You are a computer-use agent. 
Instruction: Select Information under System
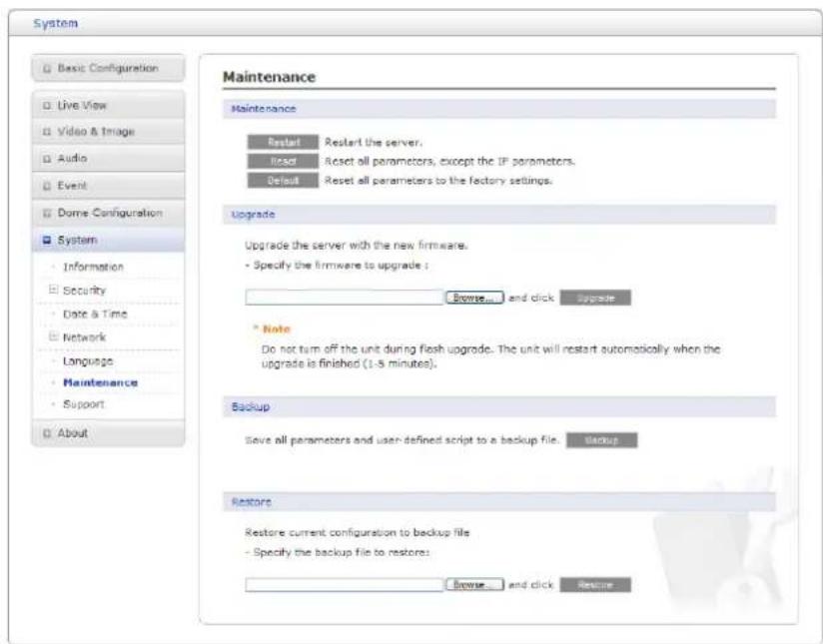(x=93, y=267)
